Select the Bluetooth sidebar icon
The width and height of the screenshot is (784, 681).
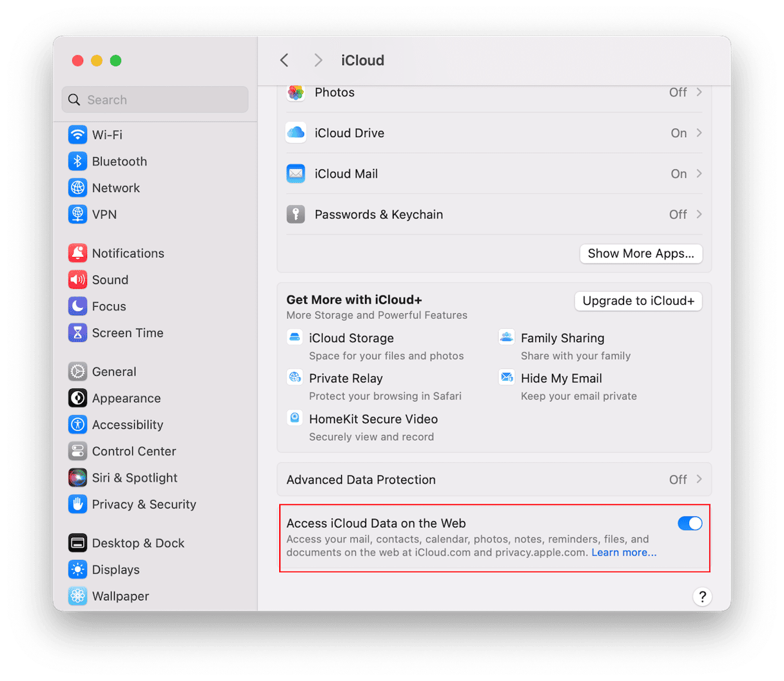click(77, 161)
